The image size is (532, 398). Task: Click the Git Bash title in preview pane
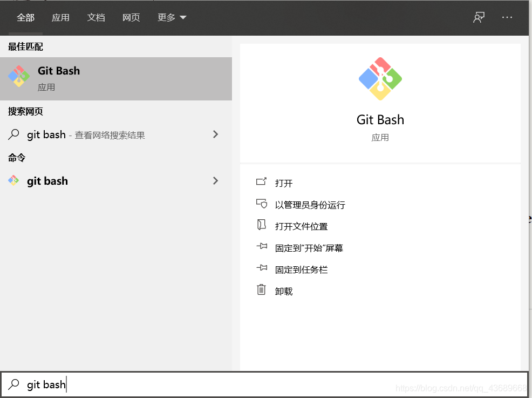coord(380,120)
